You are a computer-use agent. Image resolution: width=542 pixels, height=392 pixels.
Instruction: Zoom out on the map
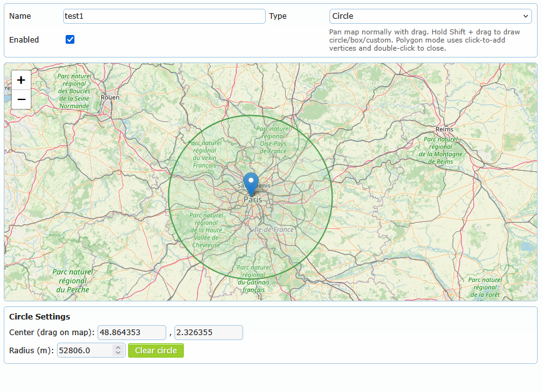tap(21, 99)
